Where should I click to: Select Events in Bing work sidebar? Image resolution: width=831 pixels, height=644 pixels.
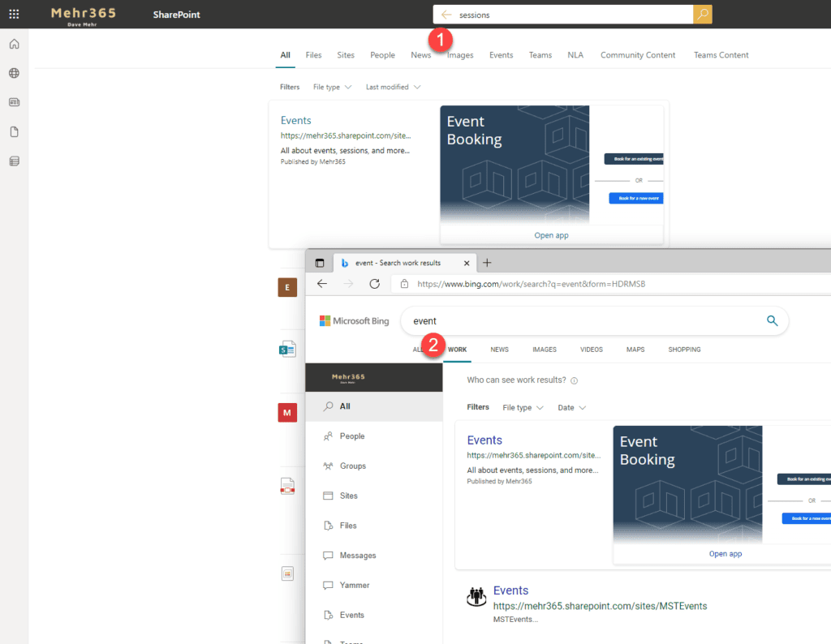pos(374,615)
